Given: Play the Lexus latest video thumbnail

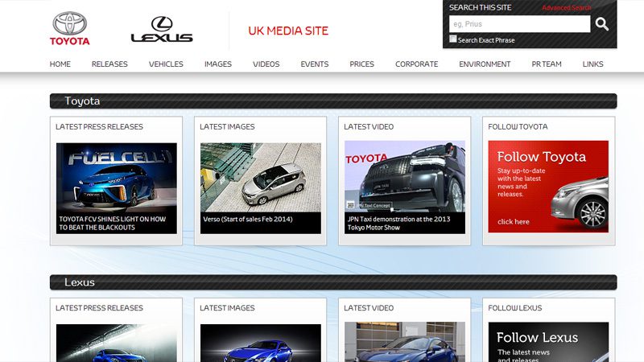Looking at the screenshot, I should pos(405,343).
